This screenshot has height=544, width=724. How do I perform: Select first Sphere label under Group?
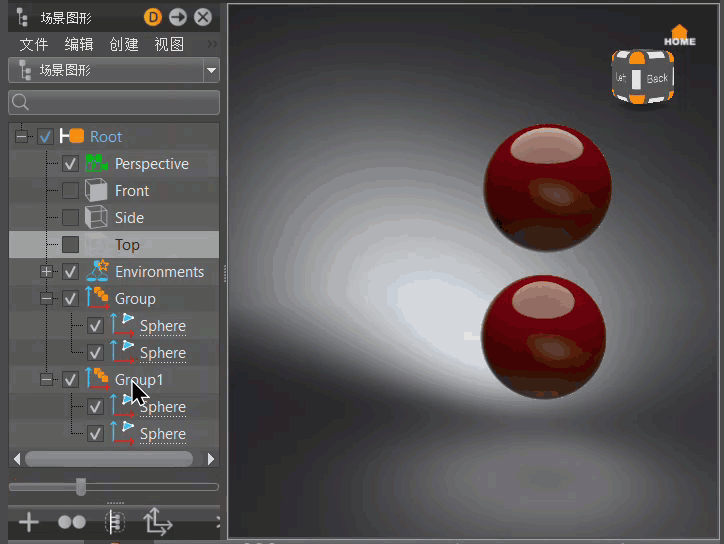163,326
